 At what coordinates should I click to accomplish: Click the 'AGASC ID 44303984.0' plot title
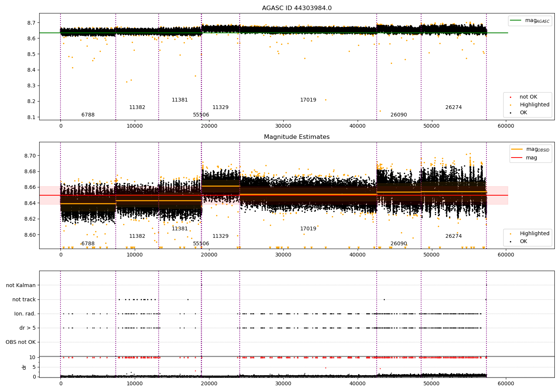pyautogui.click(x=297, y=8)
